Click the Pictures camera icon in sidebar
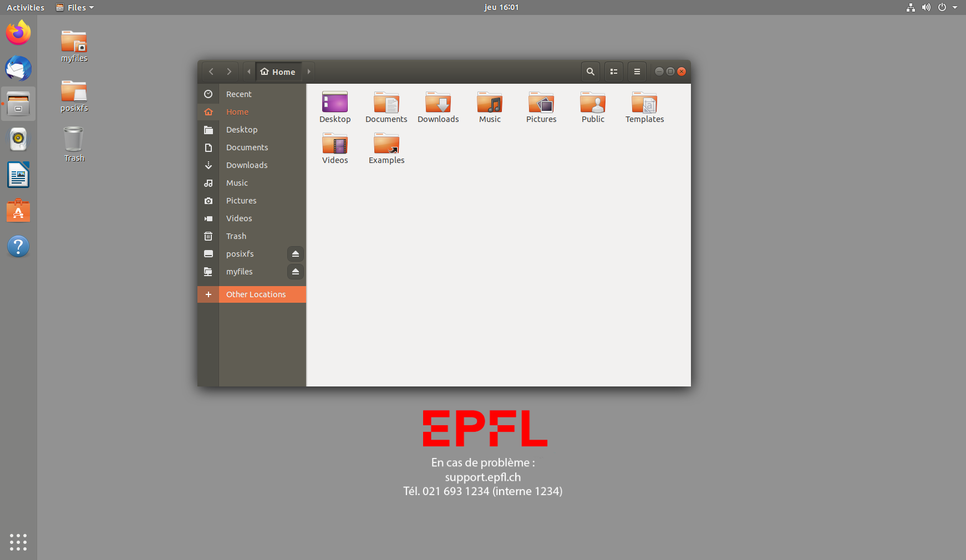Screen dimensions: 966x560 click(x=209, y=201)
